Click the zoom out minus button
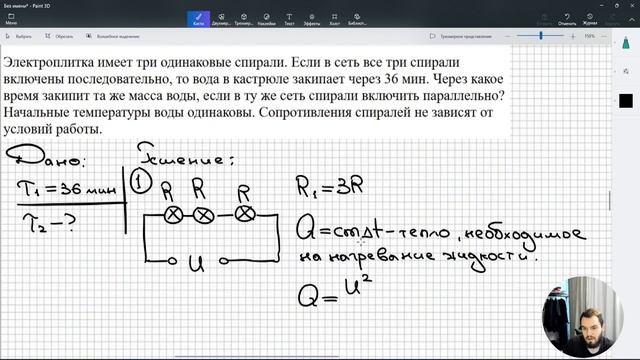Viewport: 640px width, 360px height. pyautogui.click(x=508, y=36)
